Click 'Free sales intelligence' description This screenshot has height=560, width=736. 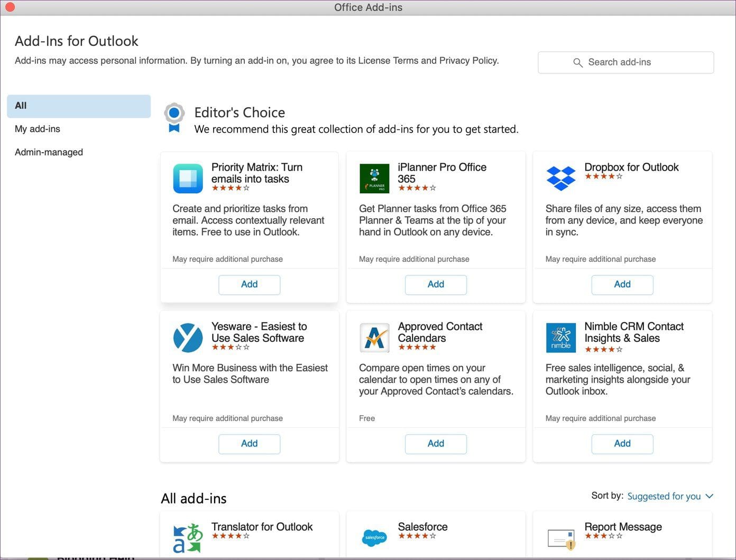pyautogui.click(x=618, y=379)
